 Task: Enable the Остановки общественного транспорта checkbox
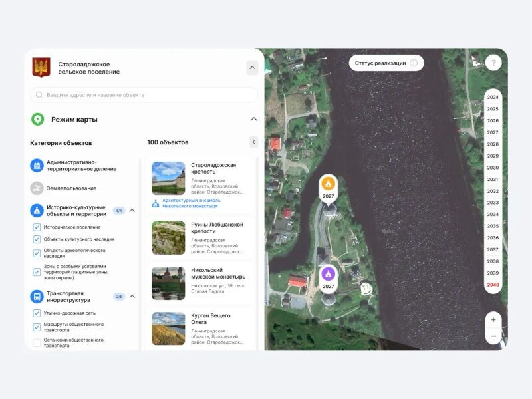click(x=37, y=343)
